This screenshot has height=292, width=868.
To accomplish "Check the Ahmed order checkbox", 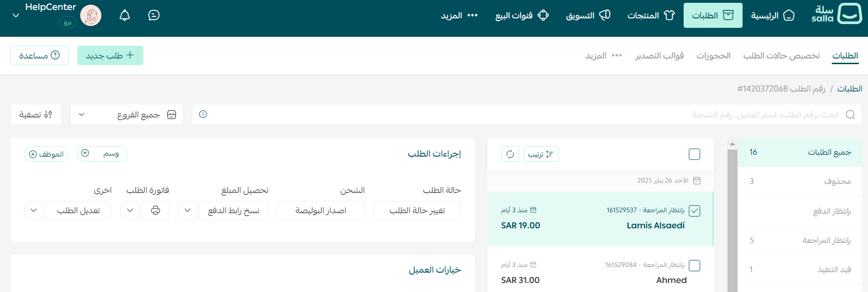I will (694, 266).
